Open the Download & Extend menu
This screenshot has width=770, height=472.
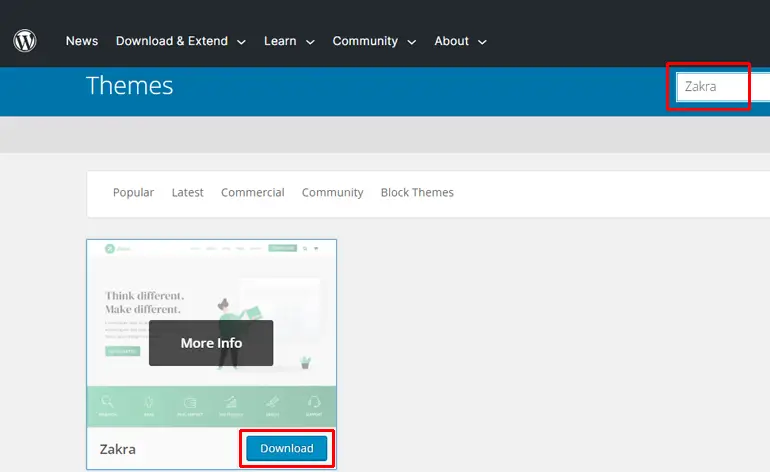(x=171, y=41)
